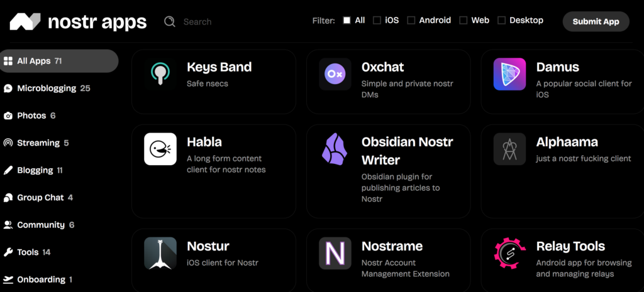Open the Damus app icon

click(509, 74)
